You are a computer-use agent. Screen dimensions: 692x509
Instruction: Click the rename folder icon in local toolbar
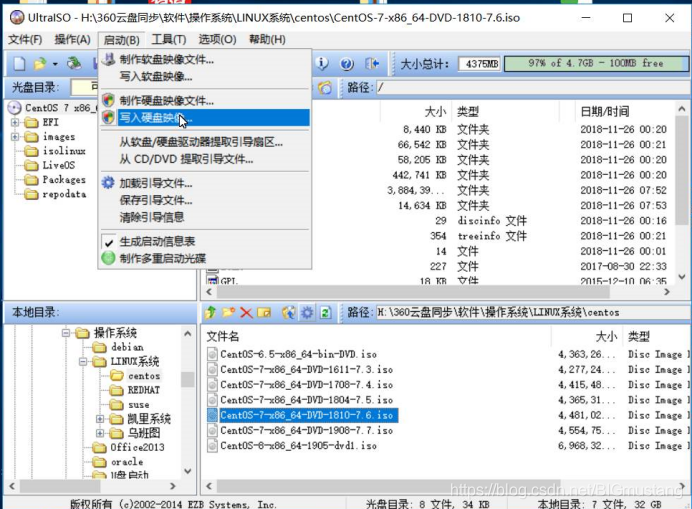tap(264, 313)
